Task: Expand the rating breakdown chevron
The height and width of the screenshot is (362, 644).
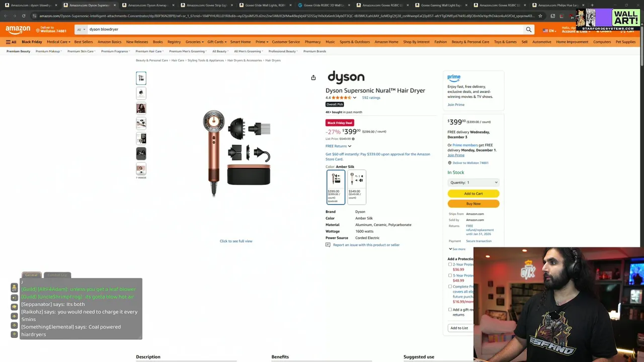Action: click(355, 98)
